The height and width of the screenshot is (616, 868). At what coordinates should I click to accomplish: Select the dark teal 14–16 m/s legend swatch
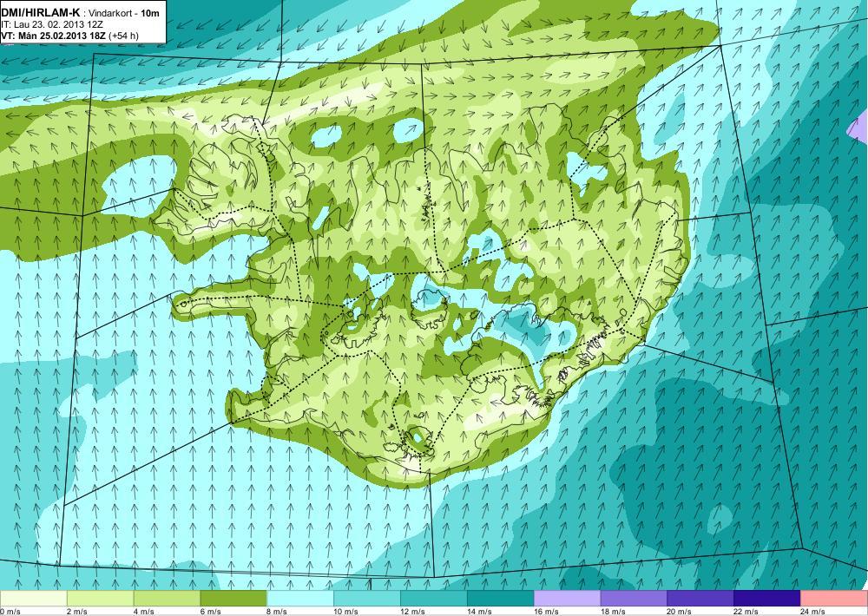(501, 599)
